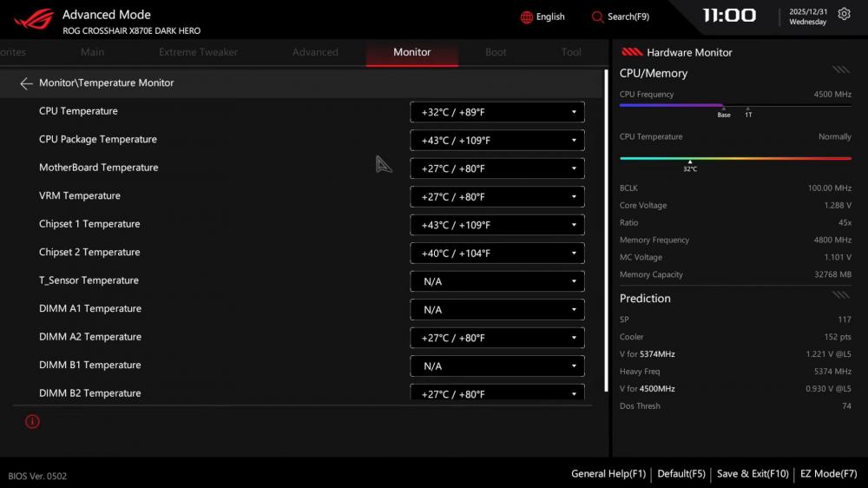Switch to EZ Mode(F7)
Screen dimensions: 868x488
828,474
